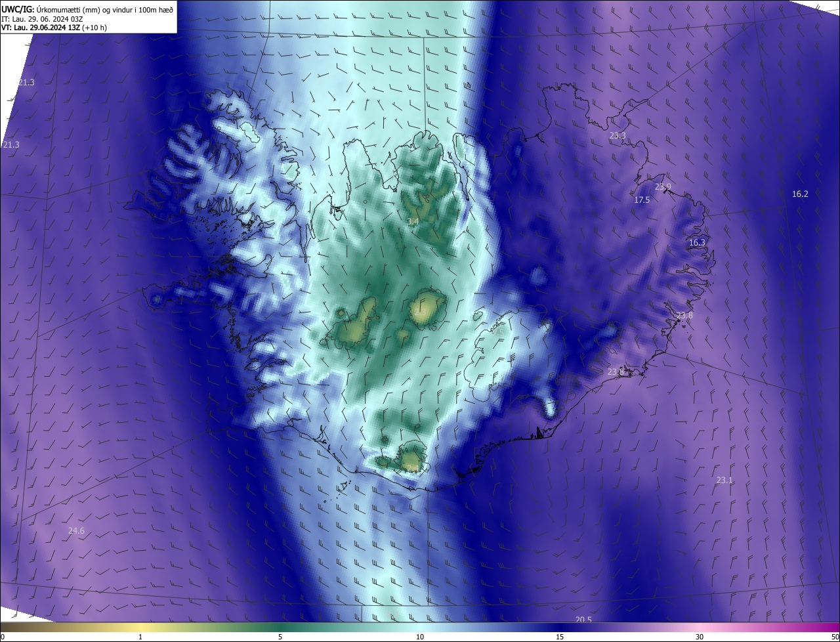Click the '50' tick label on the colour scale
The image size is (840, 642).
click(x=835, y=637)
